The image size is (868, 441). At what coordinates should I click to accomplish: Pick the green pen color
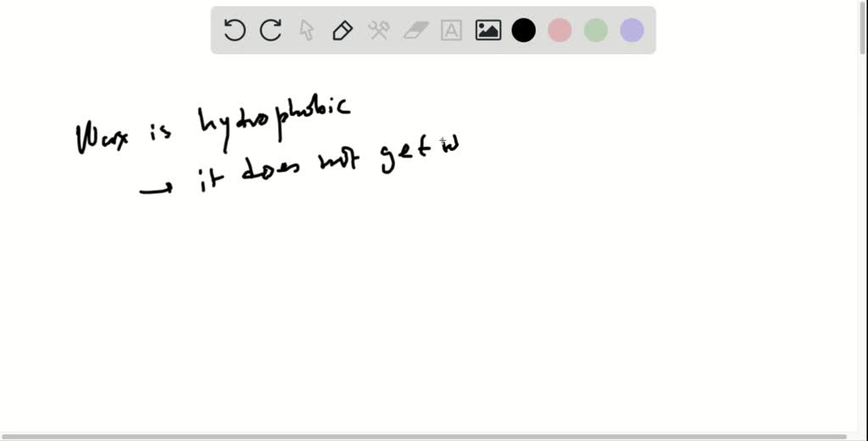click(x=596, y=30)
